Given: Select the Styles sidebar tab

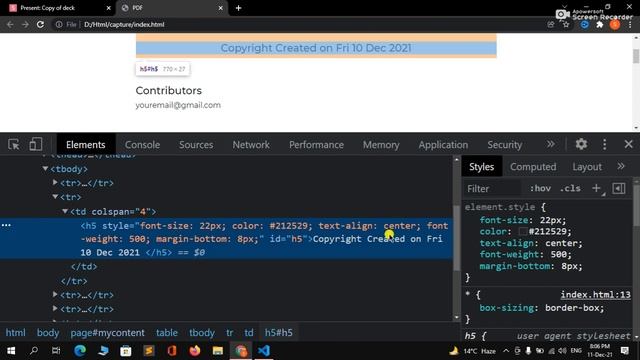Looking at the screenshot, I should pyautogui.click(x=482, y=167).
